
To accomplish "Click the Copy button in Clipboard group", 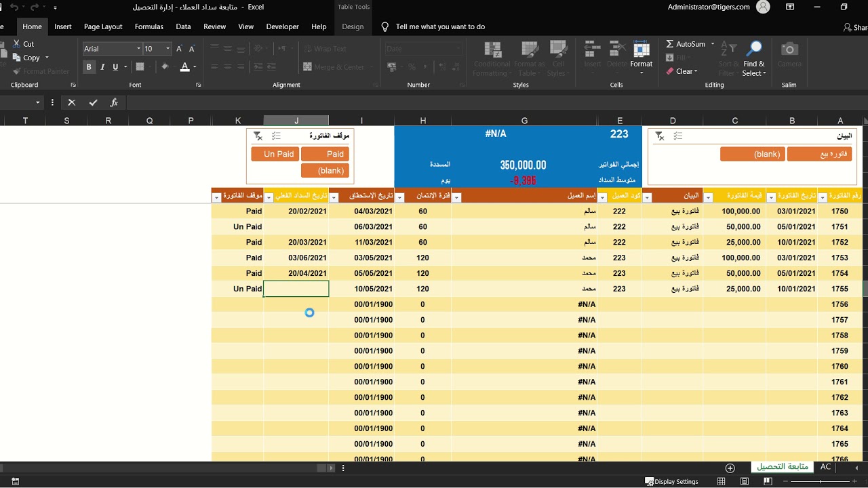I will tap(26, 58).
